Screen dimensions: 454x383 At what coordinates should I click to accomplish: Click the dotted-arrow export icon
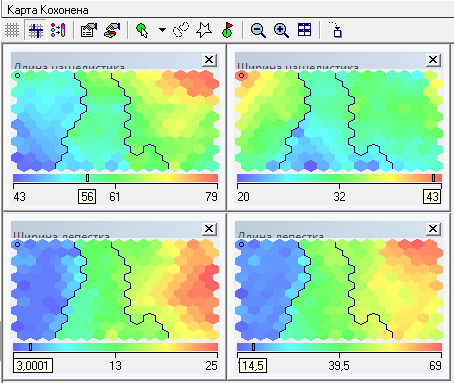pos(335,30)
